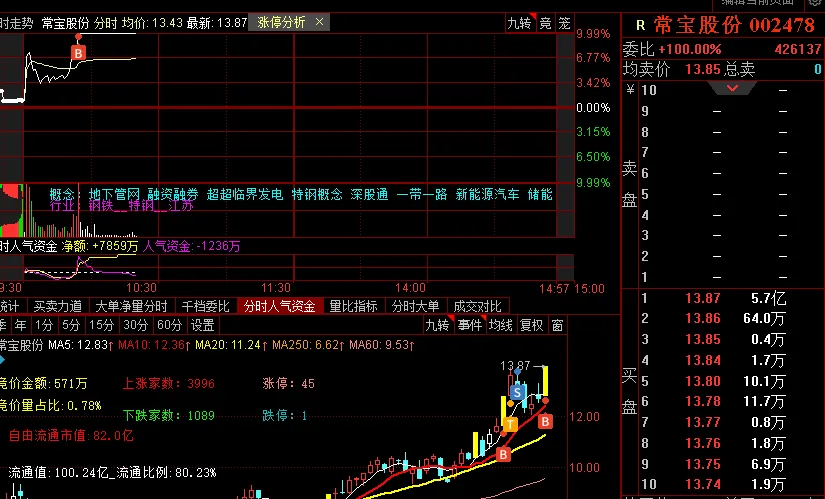825x499 pixels.
Task: Select the 60分 chart period
Action: 169,325
